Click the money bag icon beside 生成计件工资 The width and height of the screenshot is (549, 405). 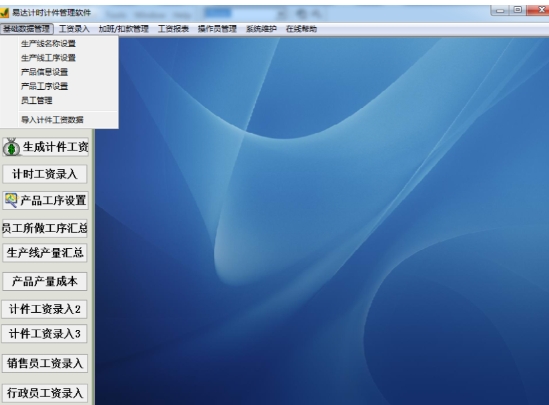(11, 147)
